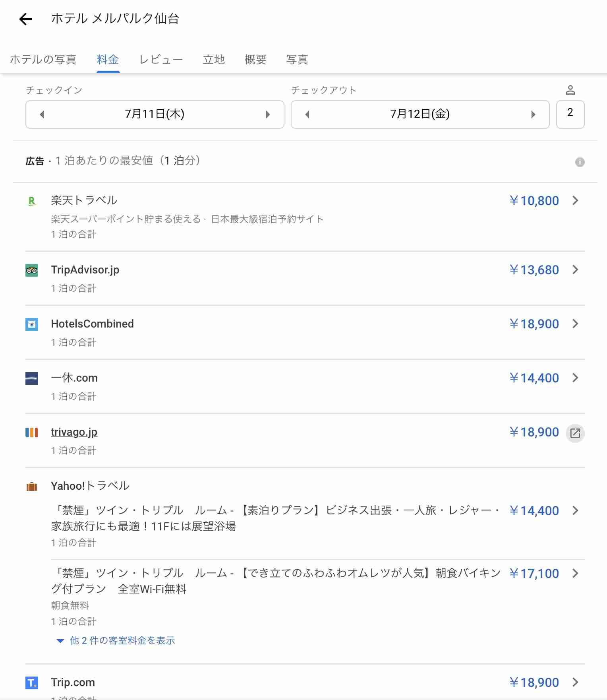Open the ad info icon
The image size is (607, 700).
click(580, 162)
